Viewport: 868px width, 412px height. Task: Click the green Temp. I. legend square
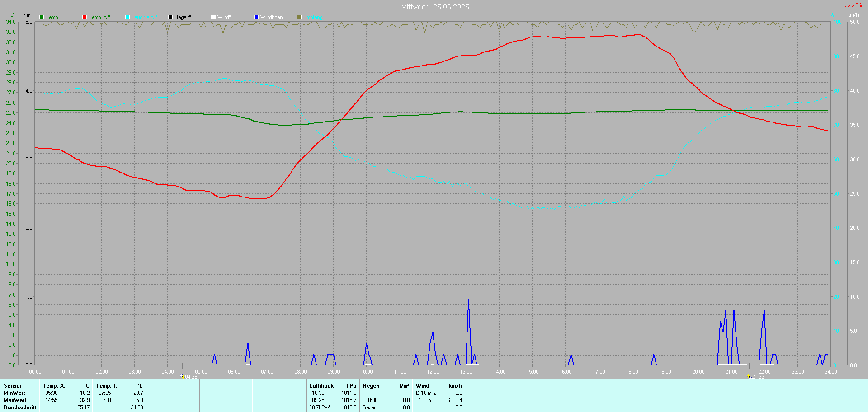(42, 17)
